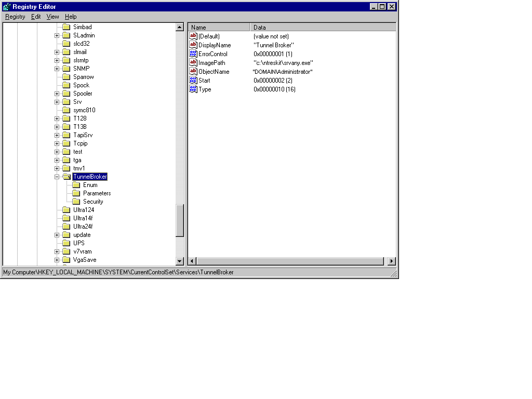532x399 pixels.
Task: Expand the Spooler key
Action: click(57, 94)
